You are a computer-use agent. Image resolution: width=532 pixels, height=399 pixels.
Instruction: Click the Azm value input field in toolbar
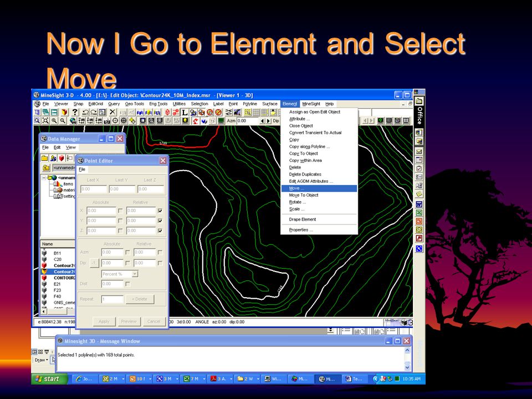pos(247,121)
